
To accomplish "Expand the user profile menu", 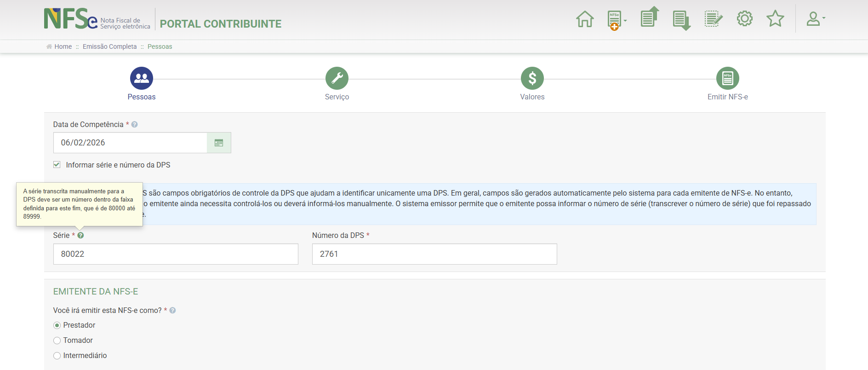I will tap(816, 19).
